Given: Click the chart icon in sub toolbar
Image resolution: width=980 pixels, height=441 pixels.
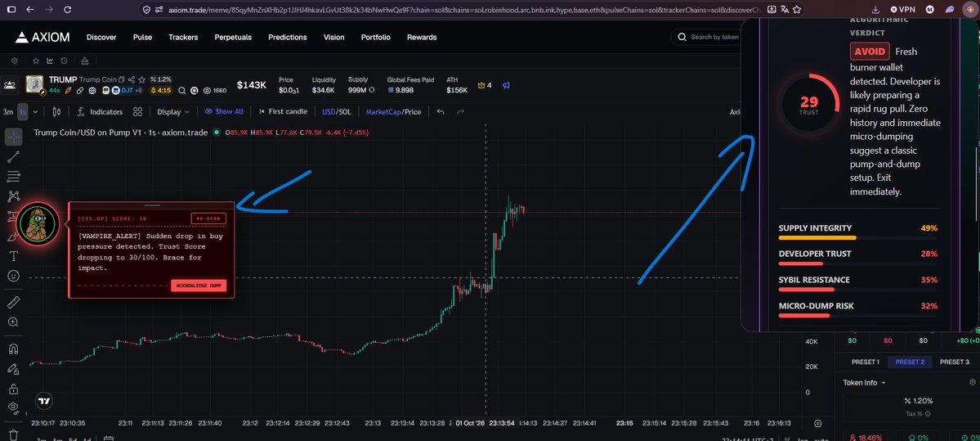Looking at the screenshot, I should [x=50, y=61].
